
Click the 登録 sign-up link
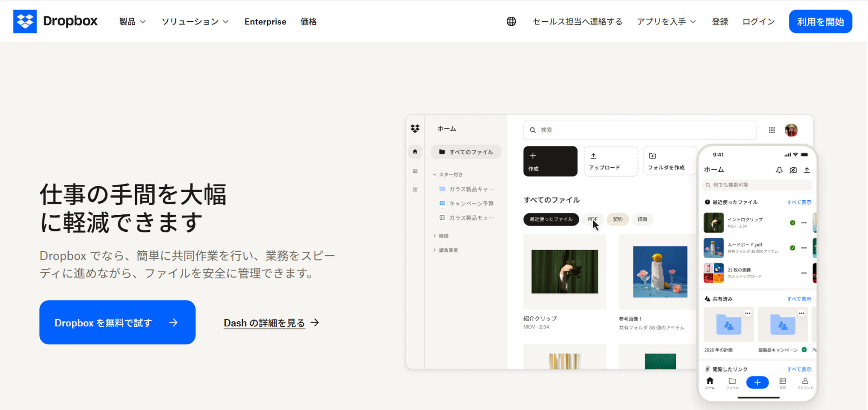[x=720, y=21]
